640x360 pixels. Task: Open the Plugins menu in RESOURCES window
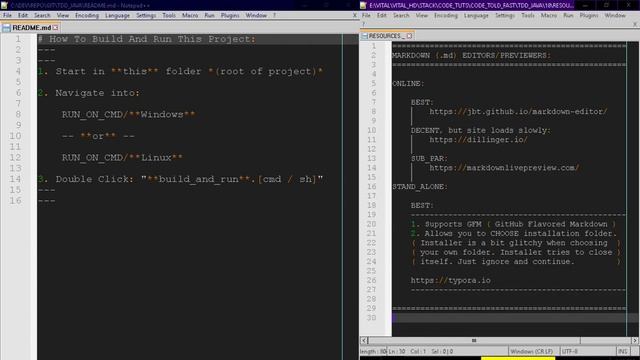point(589,15)
